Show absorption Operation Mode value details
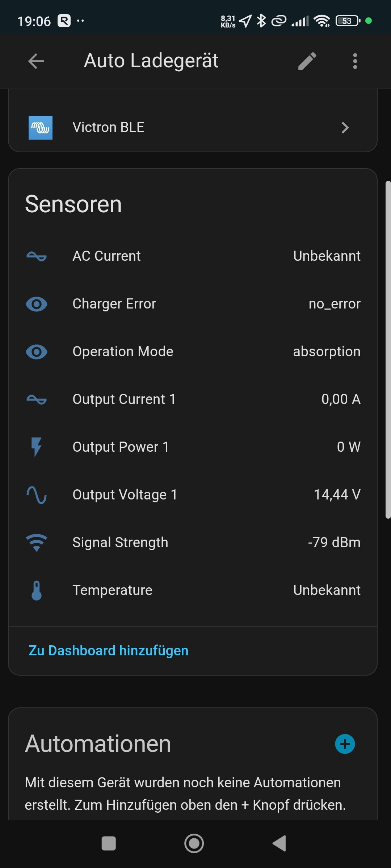Screen dimensions: 391x868 coord(327,352)
